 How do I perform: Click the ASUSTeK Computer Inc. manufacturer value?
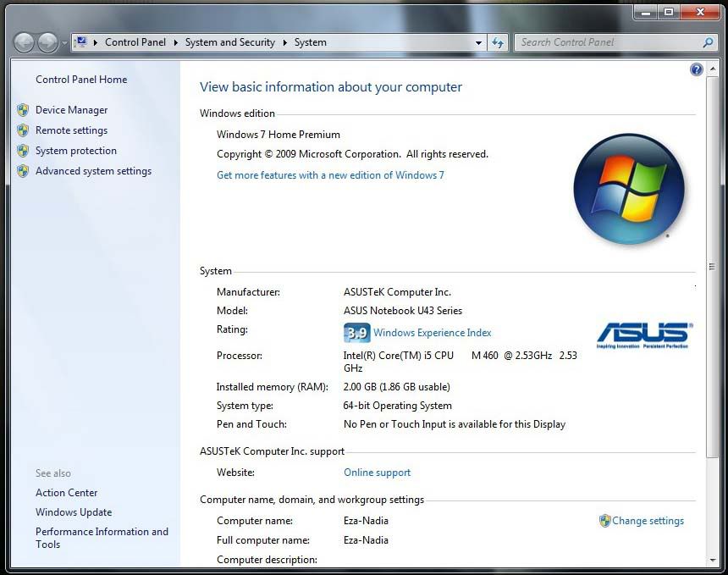(x=397, y=292)
